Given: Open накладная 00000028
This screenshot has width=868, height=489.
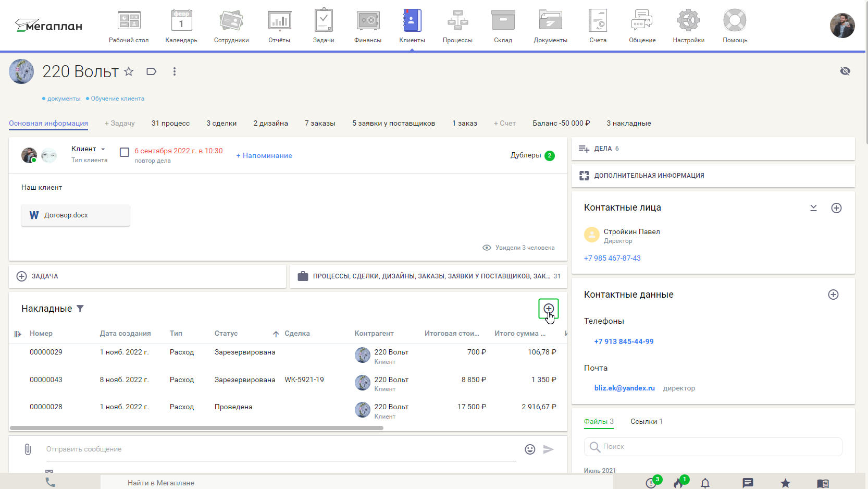Looking at the screenshot, I should point(46,407).
